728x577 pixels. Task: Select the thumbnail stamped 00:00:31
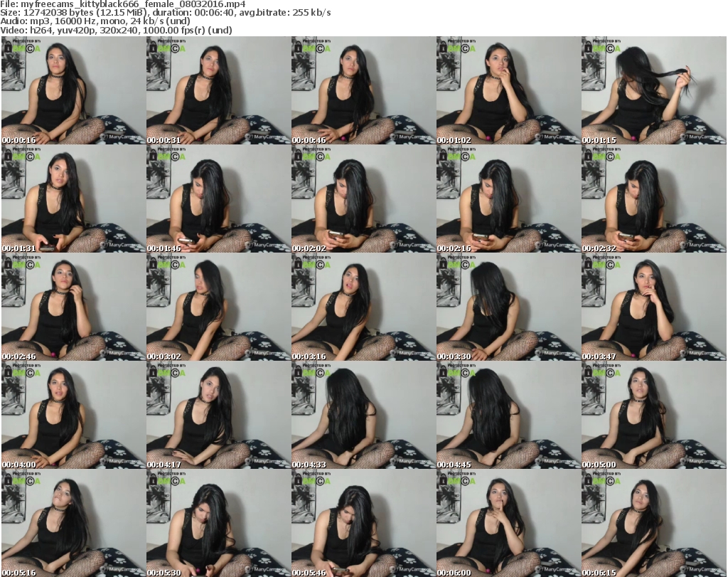(x=219, y=90)
